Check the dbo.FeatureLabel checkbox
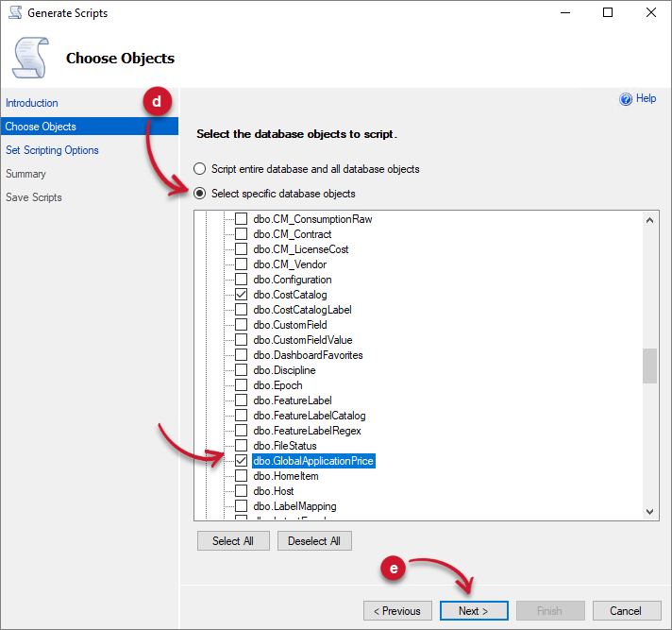The width and height of the screenshot is (672, 630). (242, 400)
